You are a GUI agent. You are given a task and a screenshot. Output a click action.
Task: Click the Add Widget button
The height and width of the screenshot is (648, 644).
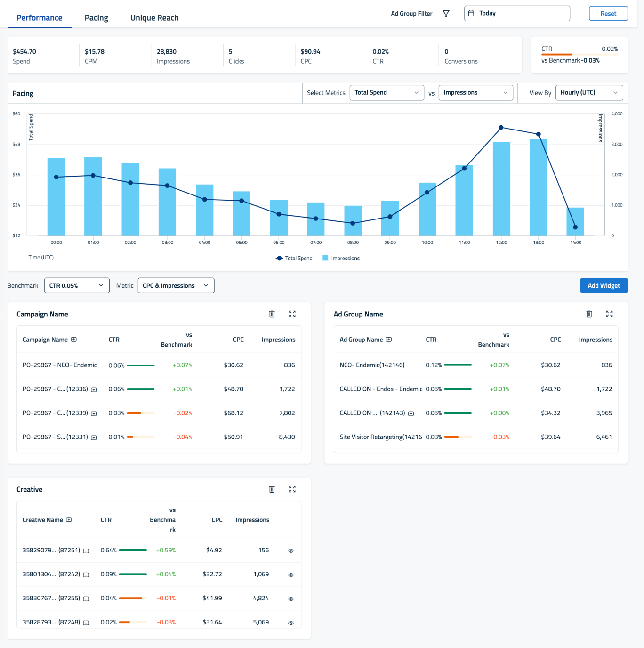click(x=604, y=285)
